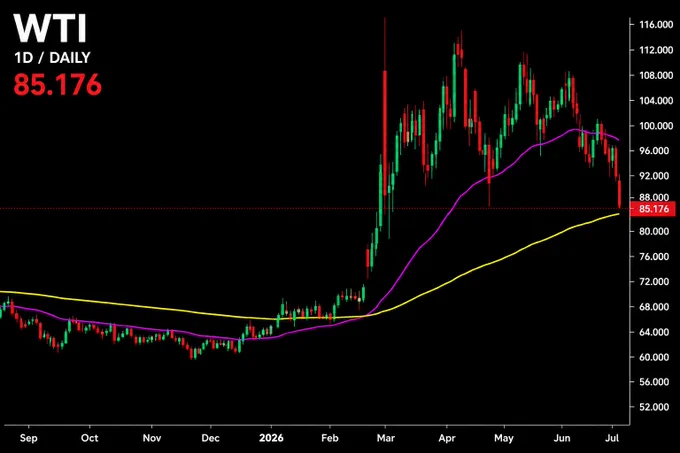Click the May label on time axis
This screenshot has width=680, height=453.
pyautogui.click(x=504, y=438)
